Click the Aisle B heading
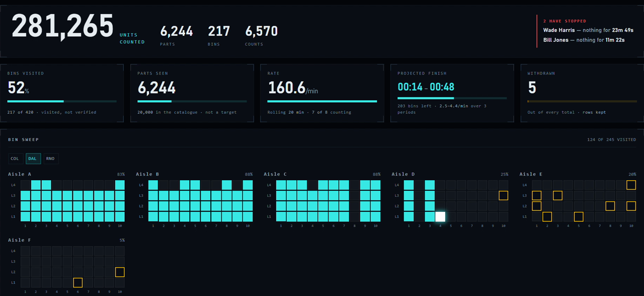 147,174
